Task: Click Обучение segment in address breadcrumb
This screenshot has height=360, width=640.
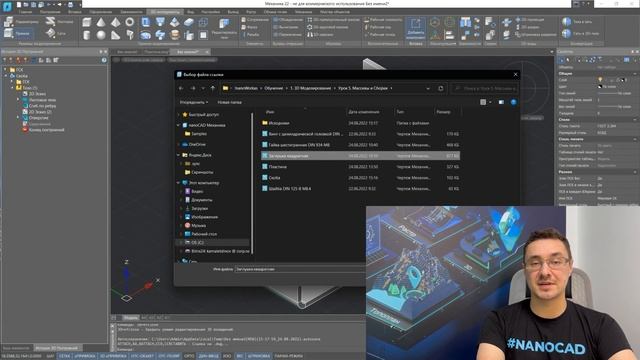Action: coord(273,88)
